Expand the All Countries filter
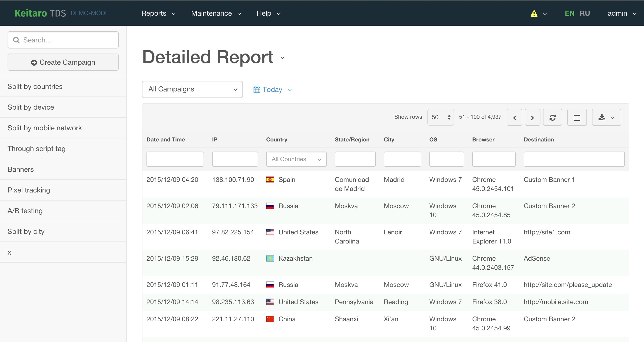644x342 pixels. pyautogui.click(x=296, y=159)
